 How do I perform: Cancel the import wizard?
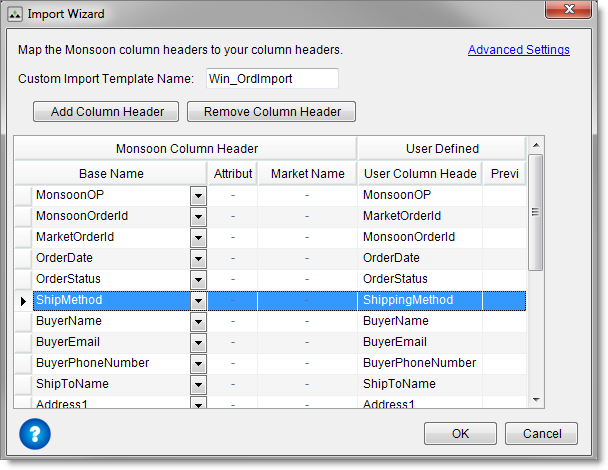pyautogui.click(x=541, y=434)
